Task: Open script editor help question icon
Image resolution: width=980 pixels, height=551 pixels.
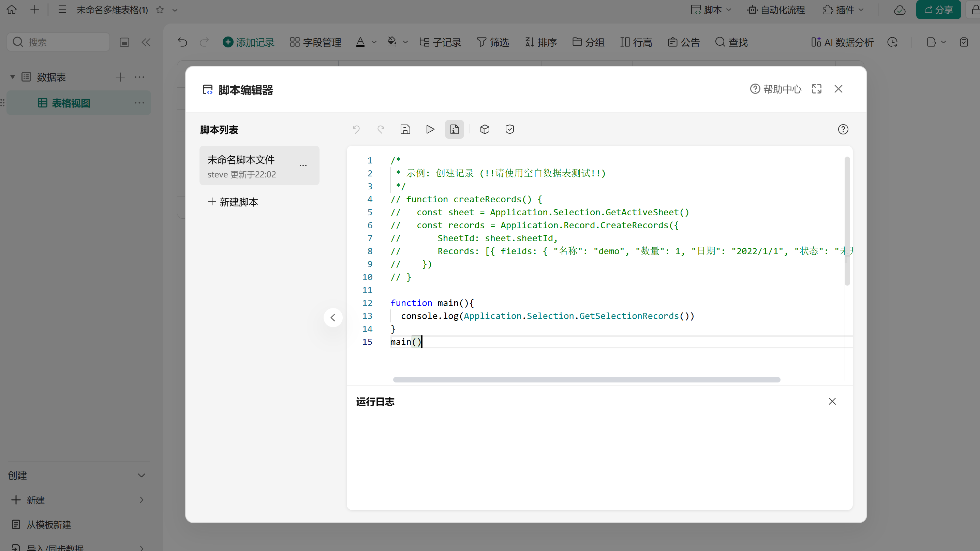Action: point(843,129)
